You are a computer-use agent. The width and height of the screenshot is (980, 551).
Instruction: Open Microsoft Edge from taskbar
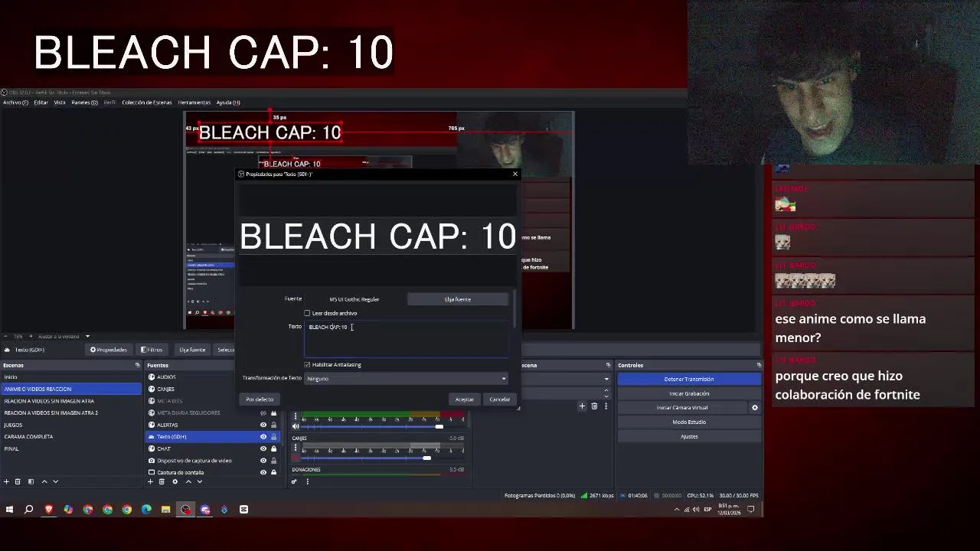tap(146, 510)
